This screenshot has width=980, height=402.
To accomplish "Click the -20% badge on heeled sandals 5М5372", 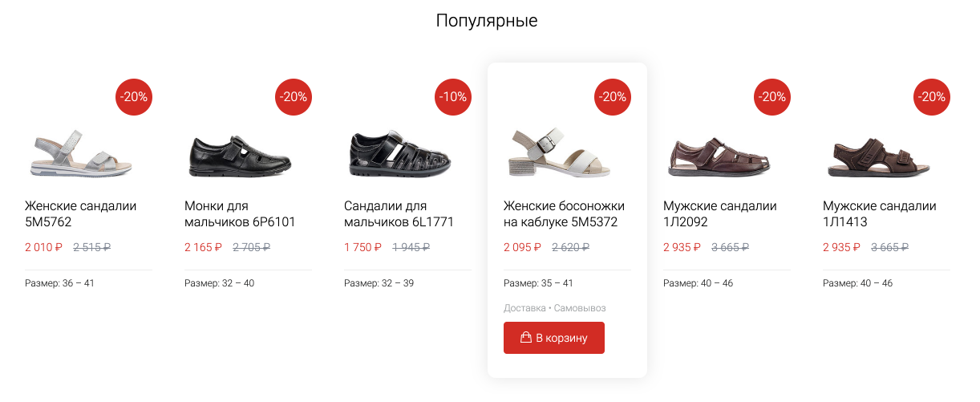I will (613, 97).
